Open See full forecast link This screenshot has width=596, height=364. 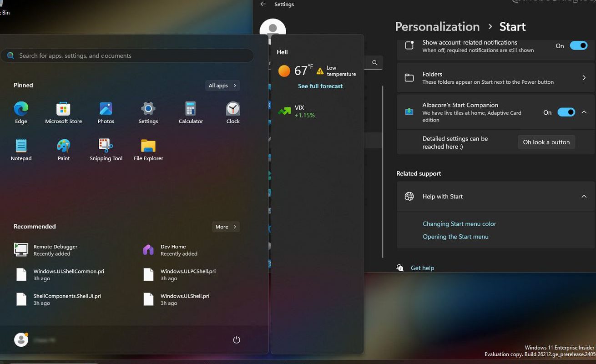(x=320, y=86)
